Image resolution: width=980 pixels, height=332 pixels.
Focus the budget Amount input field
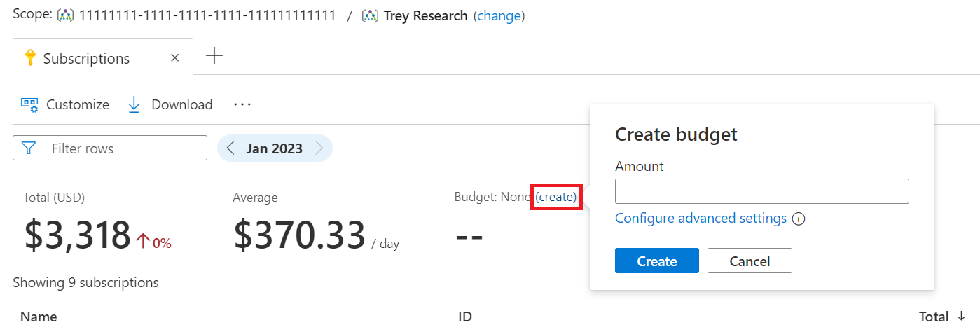761,191
